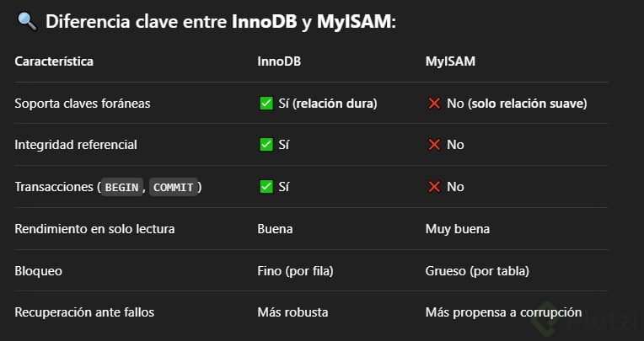Click the green check in the claves foráneas row
The height and width of the screenshot is (341, 644).
click(266, 103)
